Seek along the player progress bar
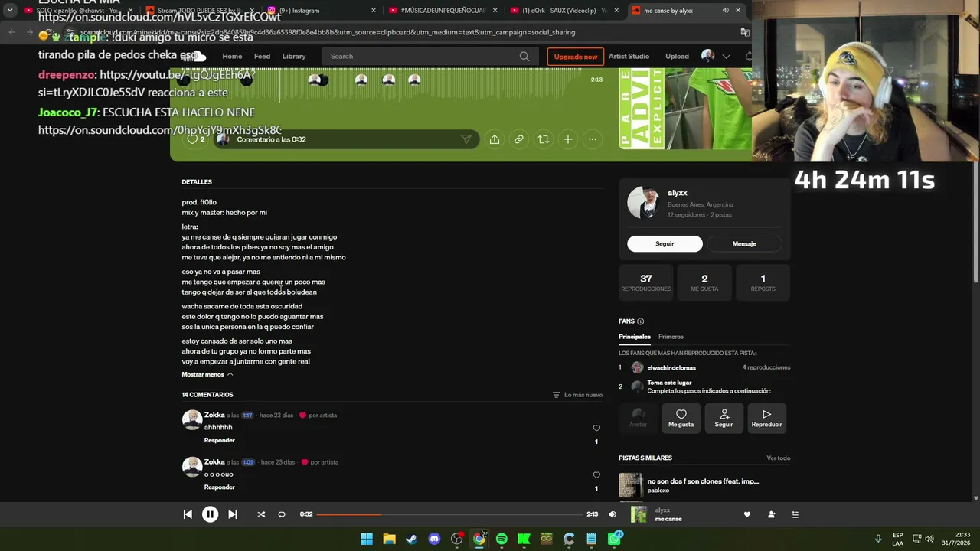 (450, 514)
